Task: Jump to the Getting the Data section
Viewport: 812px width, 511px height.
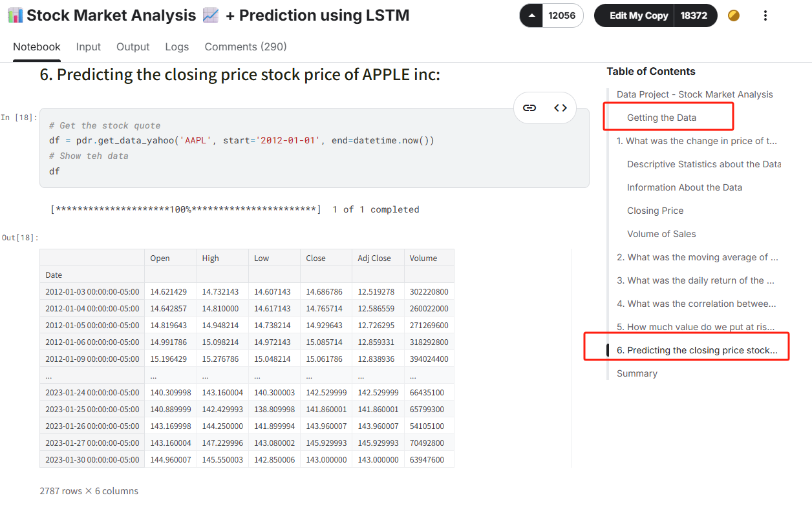Action: [661, 118]
